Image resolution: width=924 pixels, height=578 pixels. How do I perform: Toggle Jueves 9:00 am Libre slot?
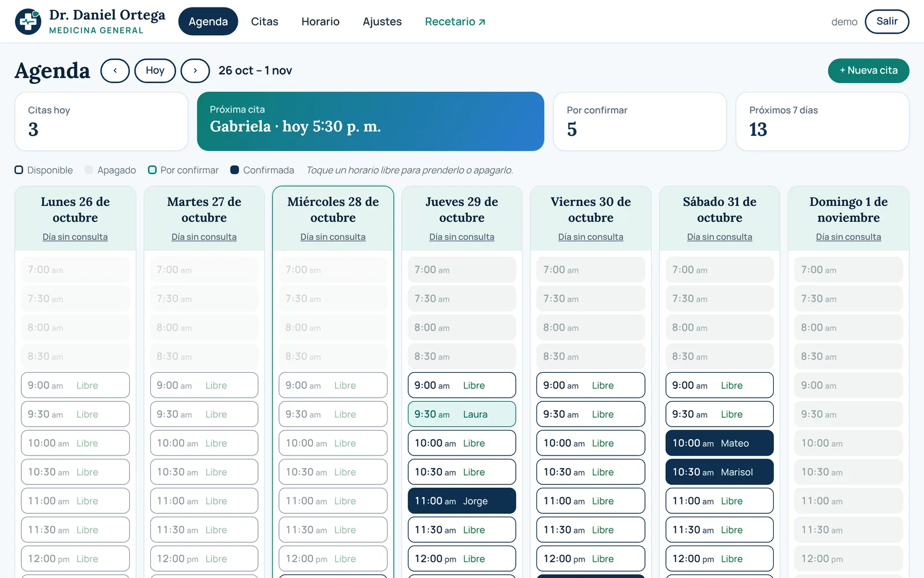click(462, 385)
